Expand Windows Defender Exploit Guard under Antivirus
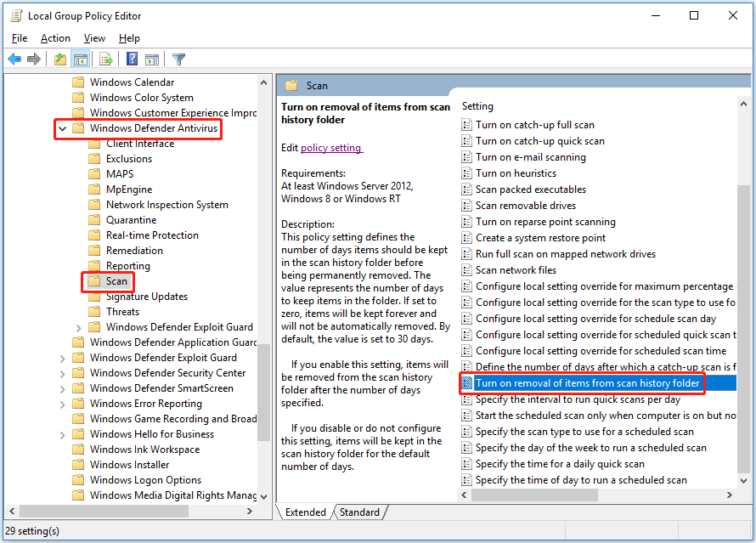Viewport: 756px width, 543px height. [x=79, y=328]
